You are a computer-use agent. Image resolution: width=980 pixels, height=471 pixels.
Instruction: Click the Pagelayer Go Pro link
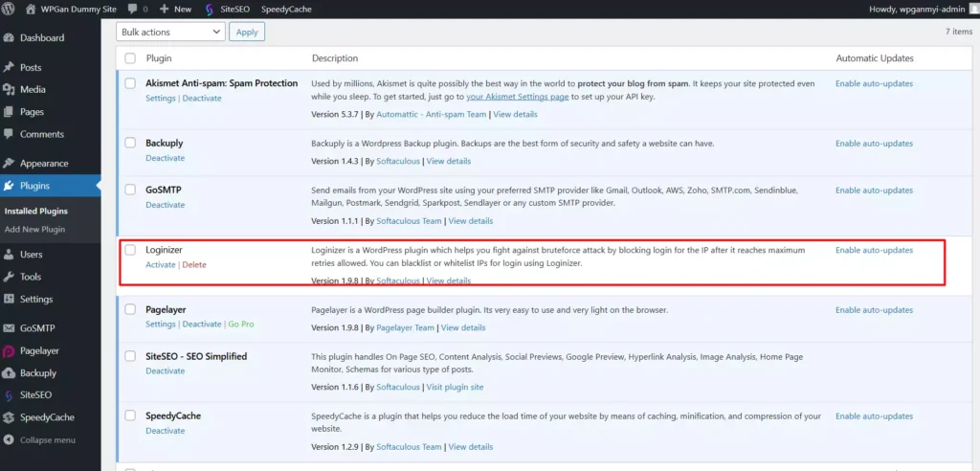click(241, 324)
